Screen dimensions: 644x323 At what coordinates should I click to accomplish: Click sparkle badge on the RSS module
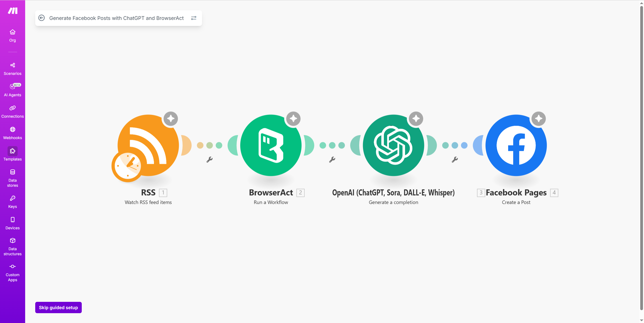[x=171, y=118]
